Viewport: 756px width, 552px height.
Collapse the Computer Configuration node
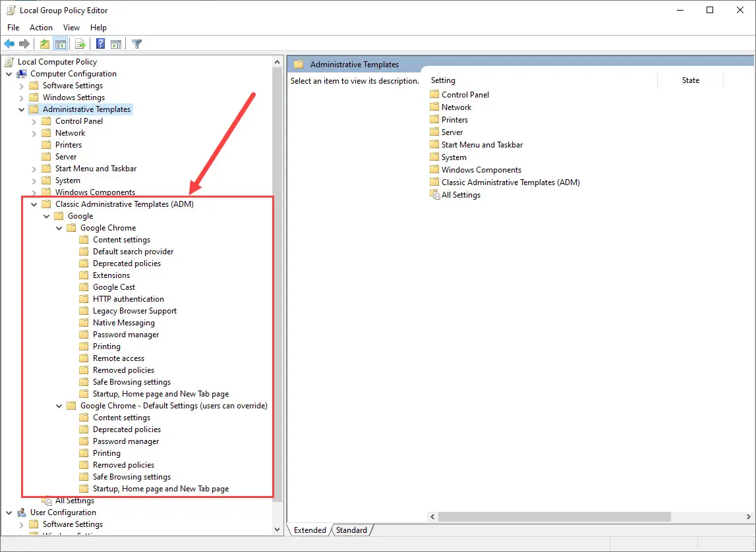pos(9,74)
